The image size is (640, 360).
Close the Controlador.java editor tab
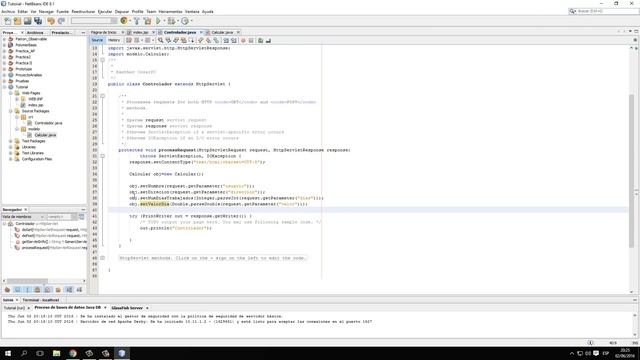point(201,32)
